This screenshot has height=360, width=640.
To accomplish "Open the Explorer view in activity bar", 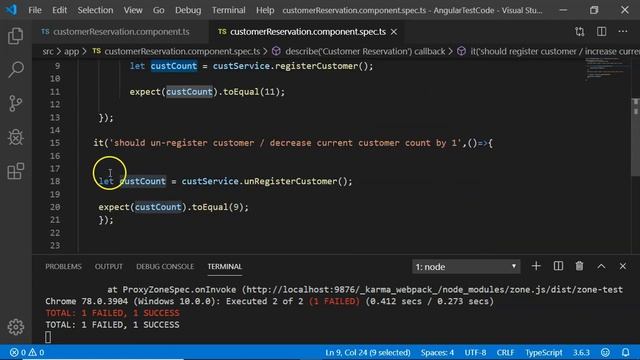I will click(x=16, y=36).
